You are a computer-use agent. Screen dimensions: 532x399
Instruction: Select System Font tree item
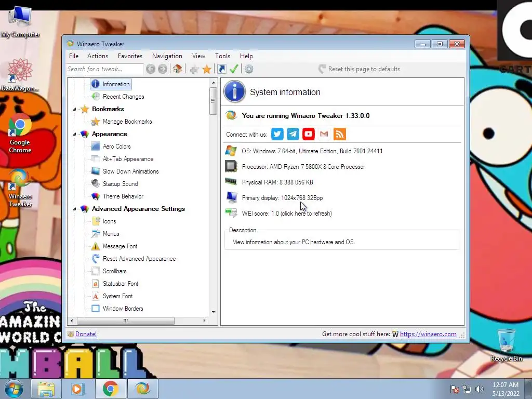(x=118, y=296)
